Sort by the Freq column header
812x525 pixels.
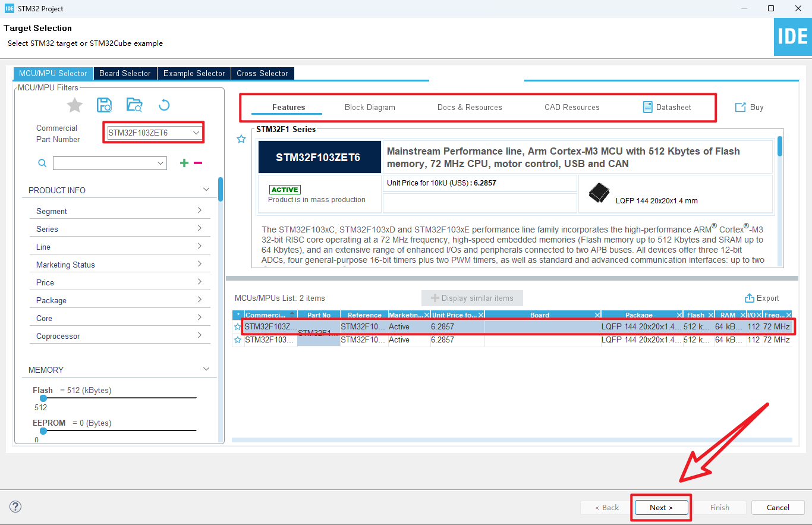tap(775, 315)
